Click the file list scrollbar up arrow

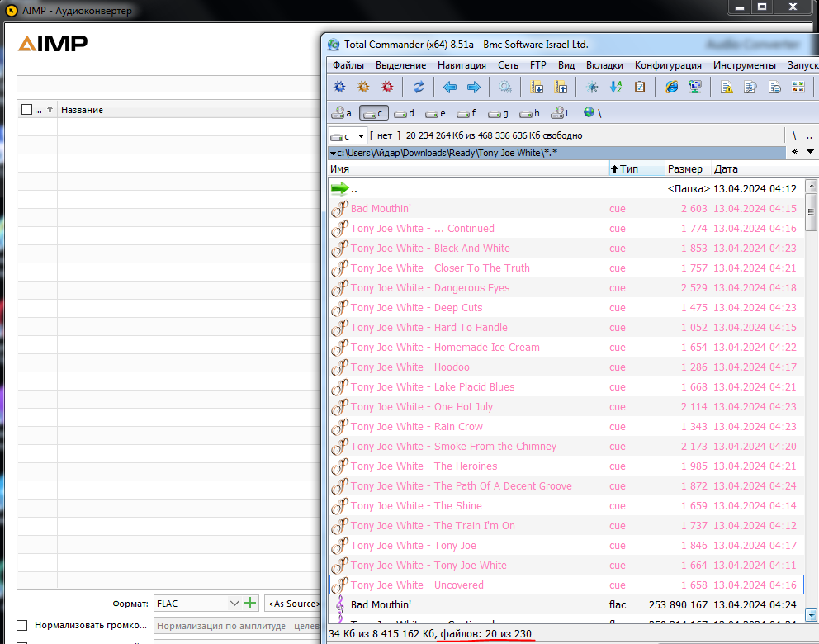click(811, 186)
